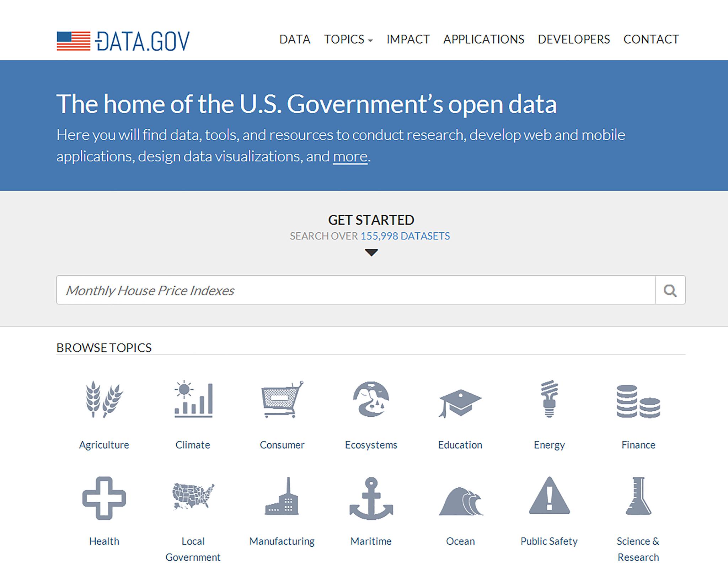Click the 155,998 datasets link
Viewport: 728px width, 579px height.
405,236
